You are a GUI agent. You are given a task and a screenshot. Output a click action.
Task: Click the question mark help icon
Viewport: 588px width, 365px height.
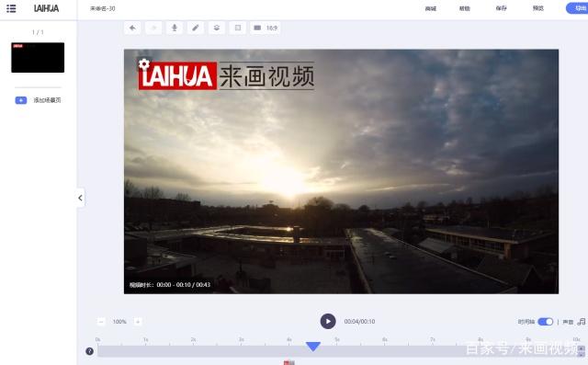point(90,351)
